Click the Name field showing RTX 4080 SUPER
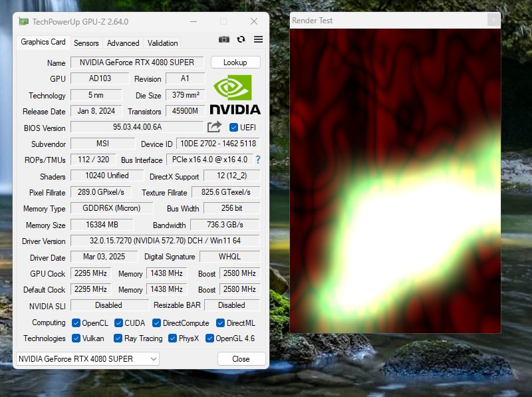Screen dimensions: 532x397 137,63
